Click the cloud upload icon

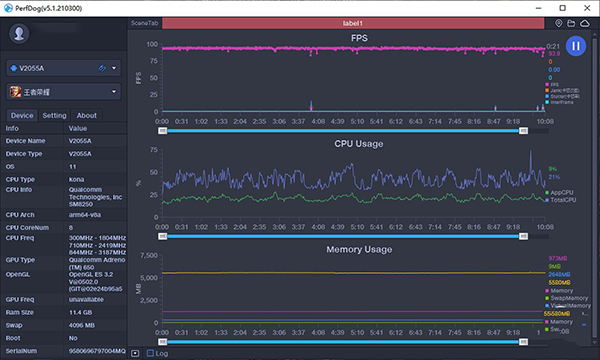tap(585, 23)
